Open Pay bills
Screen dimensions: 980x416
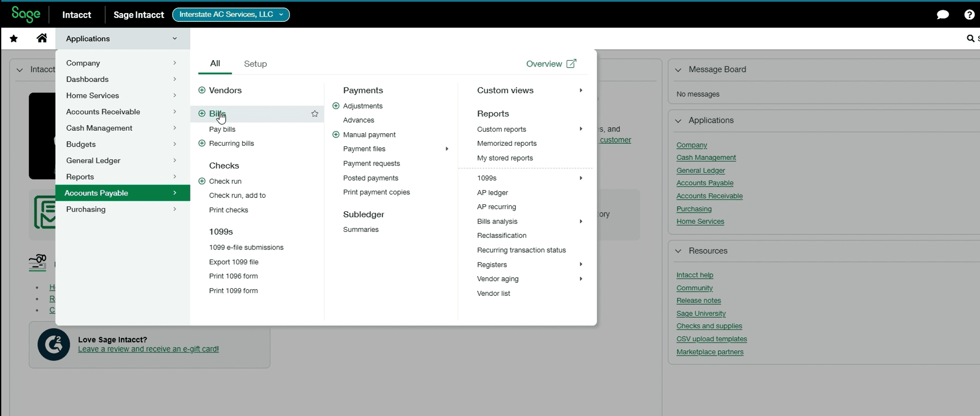(x=222, y=129)
